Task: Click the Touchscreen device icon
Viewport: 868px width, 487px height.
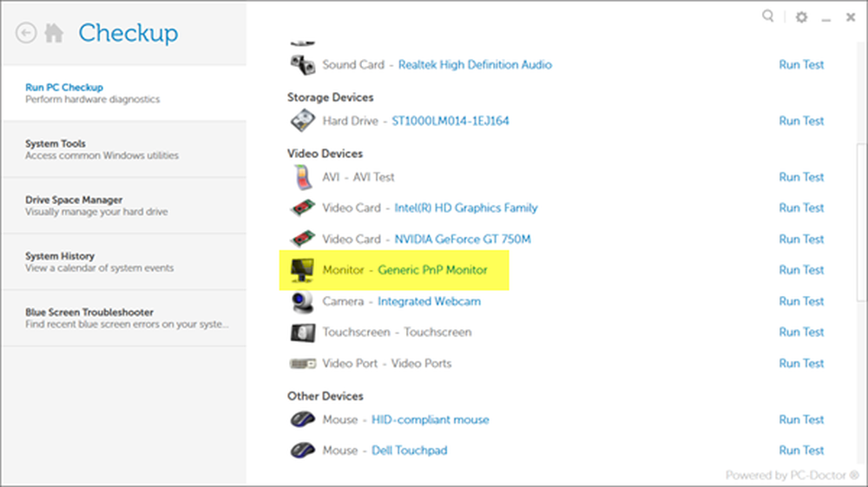Action: point(301,332)
